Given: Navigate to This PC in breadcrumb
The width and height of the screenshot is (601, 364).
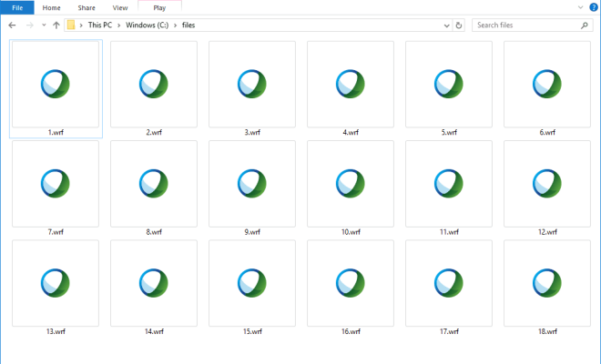Looking at the screenshot, I should 100,25.
